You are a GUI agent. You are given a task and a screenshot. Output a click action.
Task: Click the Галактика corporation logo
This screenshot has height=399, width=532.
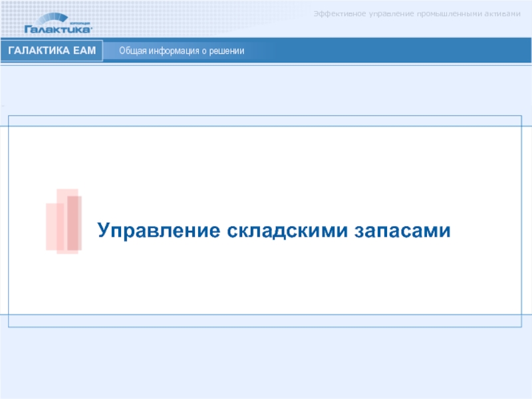coord(58,23)
